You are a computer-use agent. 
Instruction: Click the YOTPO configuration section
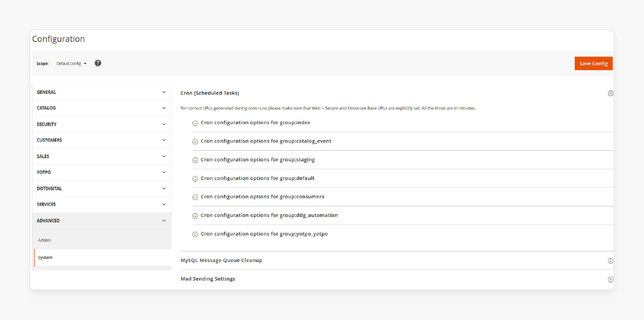tap(101, 172)
